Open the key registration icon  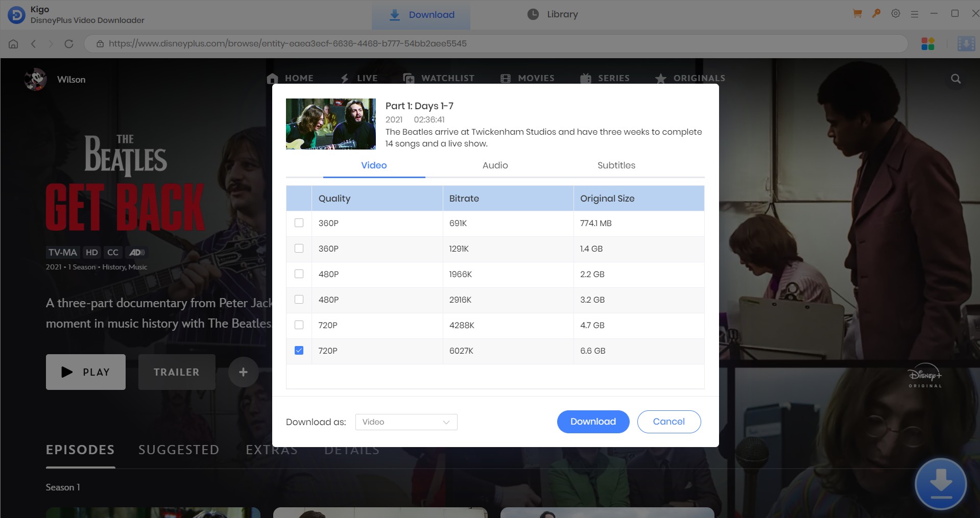pyautogui.click(x=876, y=14)
